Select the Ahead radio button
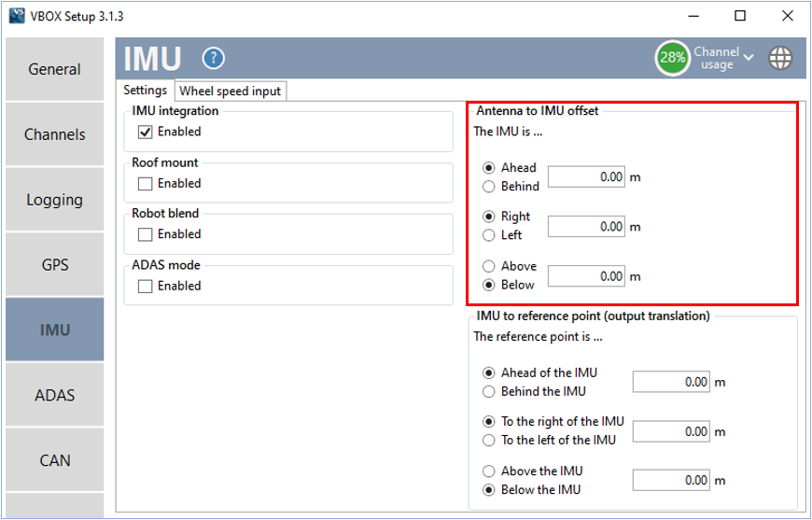Image resolution: width=812 pixels, height=520 pixels. point(488,168)
